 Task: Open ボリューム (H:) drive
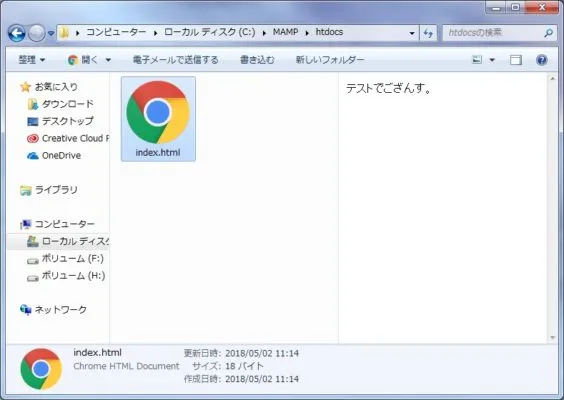(x=73, y=276)
